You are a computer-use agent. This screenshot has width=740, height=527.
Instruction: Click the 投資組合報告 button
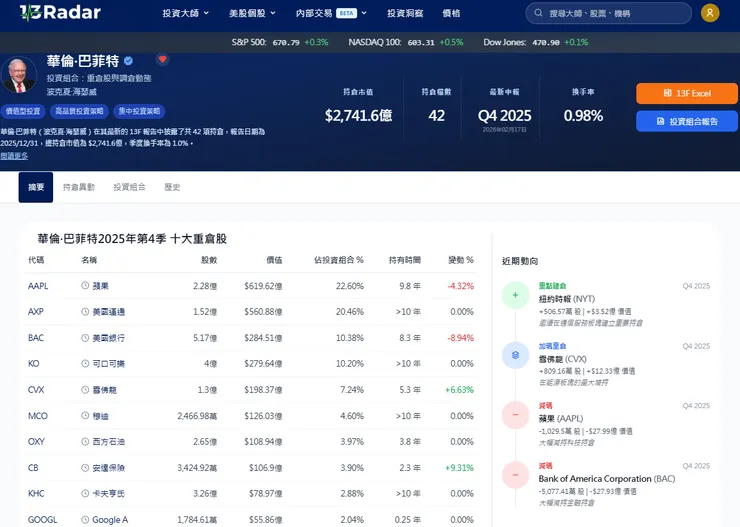(x=687, y=121)
